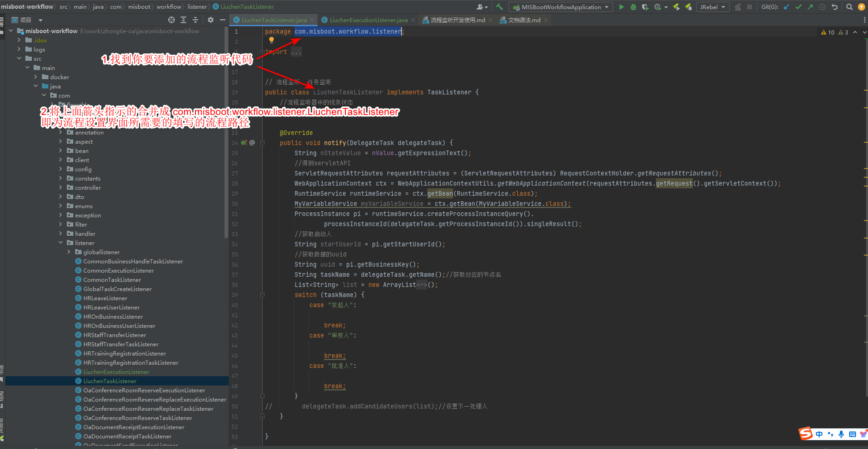Screen dimensions: 868x449
Task: Collapse the listener package
Action: (x=60, y=243)
